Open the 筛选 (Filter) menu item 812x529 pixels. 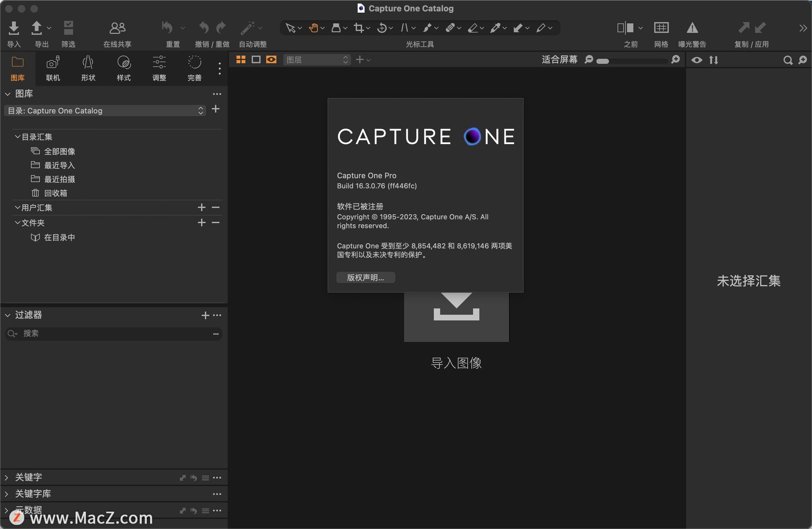tap(68, 28)
